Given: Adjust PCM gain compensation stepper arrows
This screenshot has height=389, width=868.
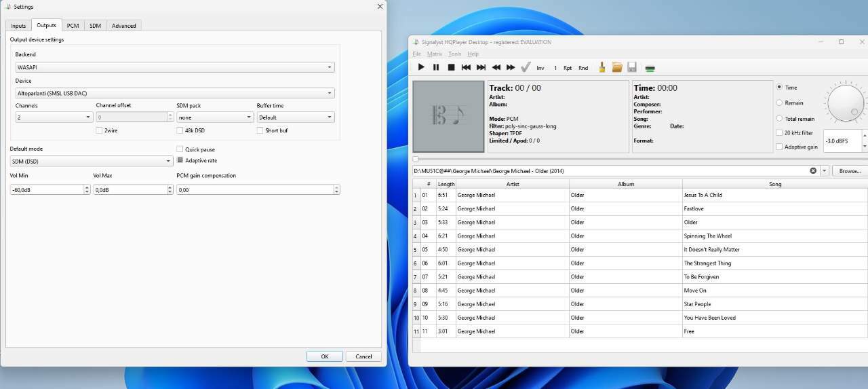Looking at the screenshot, I should 336,189.
